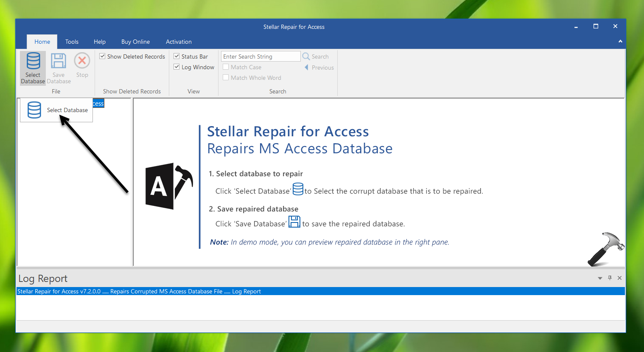644x352 pixels.
Task: Uncheck Show Deleted Records checkbox
Action: tap(102, 56)
